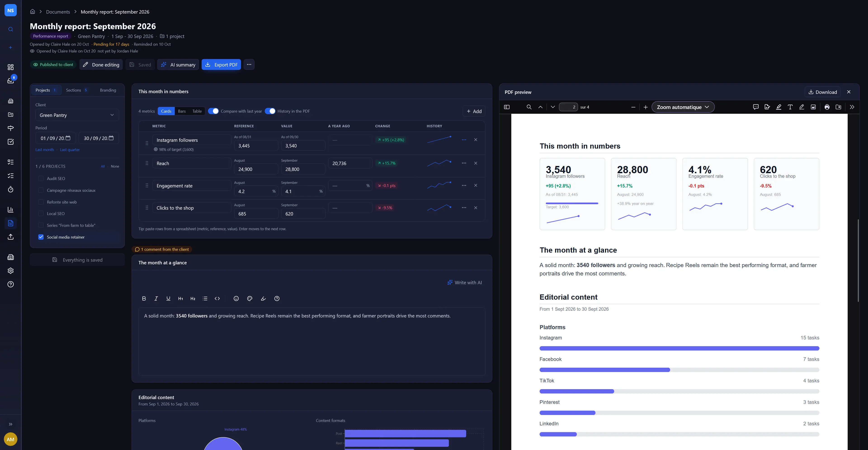Select the Table metrics view

click(x=197, y=111)
